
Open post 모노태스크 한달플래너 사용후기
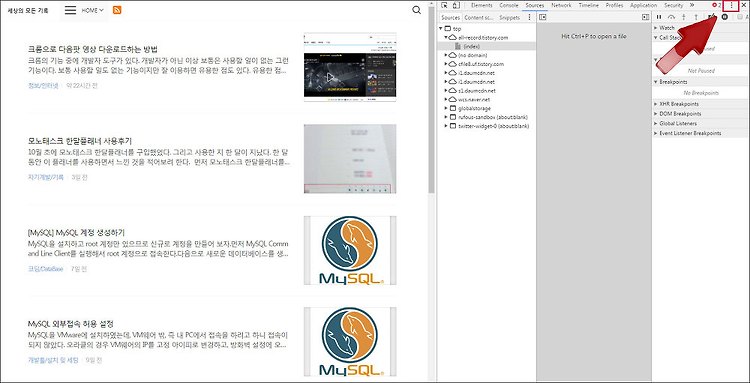coord(79,141)
